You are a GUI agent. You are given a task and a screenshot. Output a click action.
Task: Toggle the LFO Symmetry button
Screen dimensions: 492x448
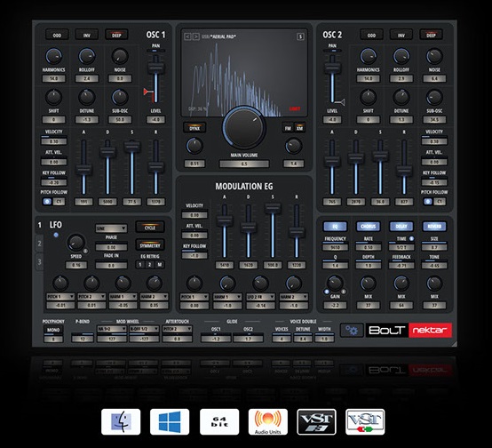click(150, 245)
